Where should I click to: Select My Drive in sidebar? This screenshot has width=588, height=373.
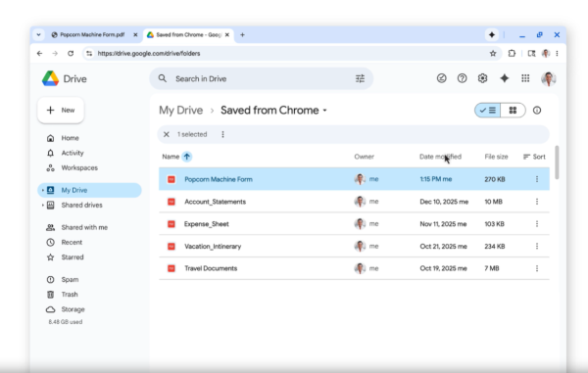point(89,190)
